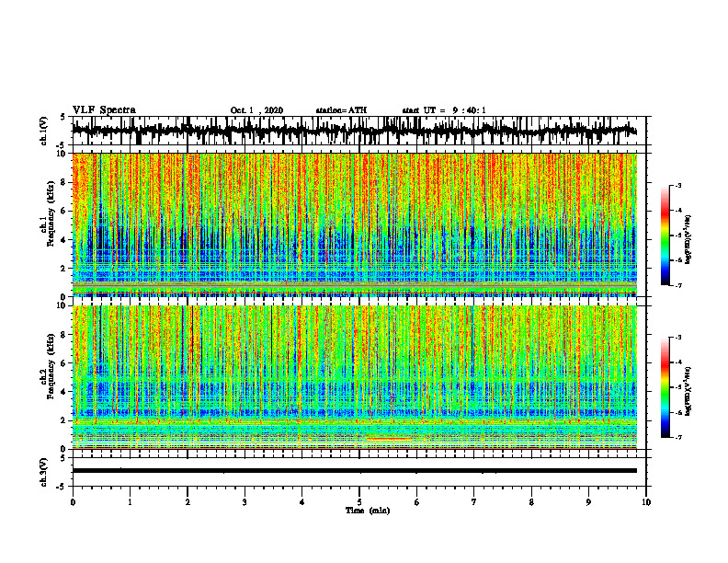Click the red emission band in ch.2 spectrogram
728x563 pixels.
tap(389, 438)
